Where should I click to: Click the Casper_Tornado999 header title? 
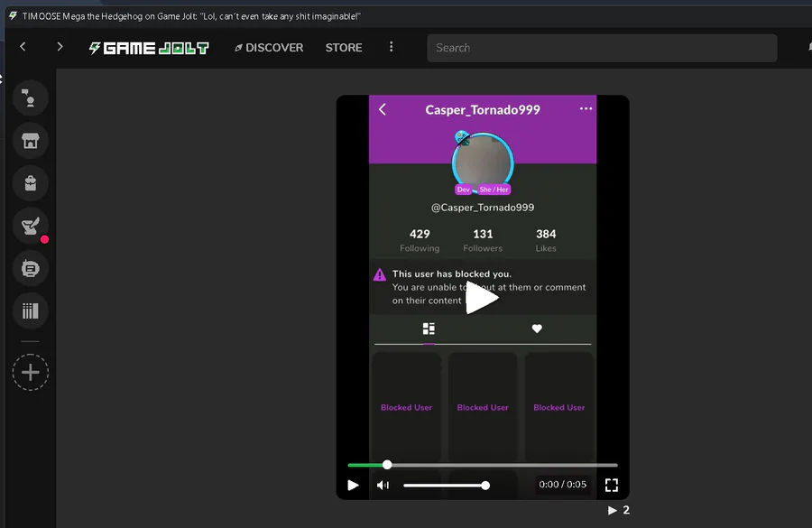[x=483, y=110]
